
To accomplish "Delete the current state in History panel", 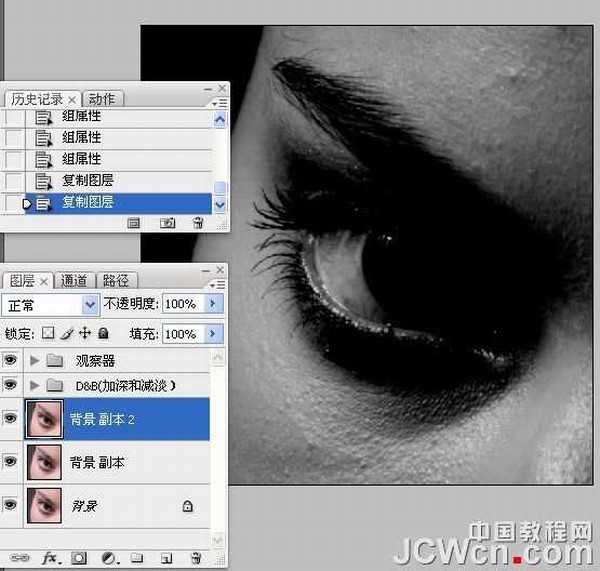I will pos(197,224).
